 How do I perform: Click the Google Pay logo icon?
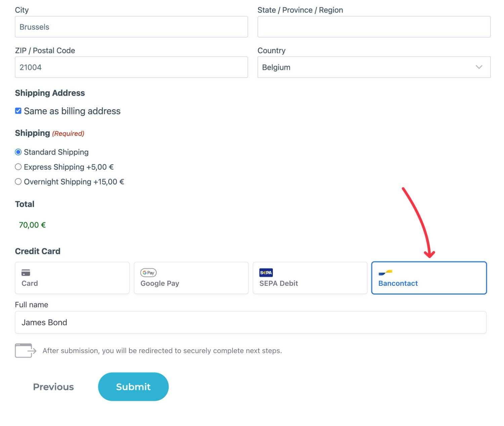149,273
